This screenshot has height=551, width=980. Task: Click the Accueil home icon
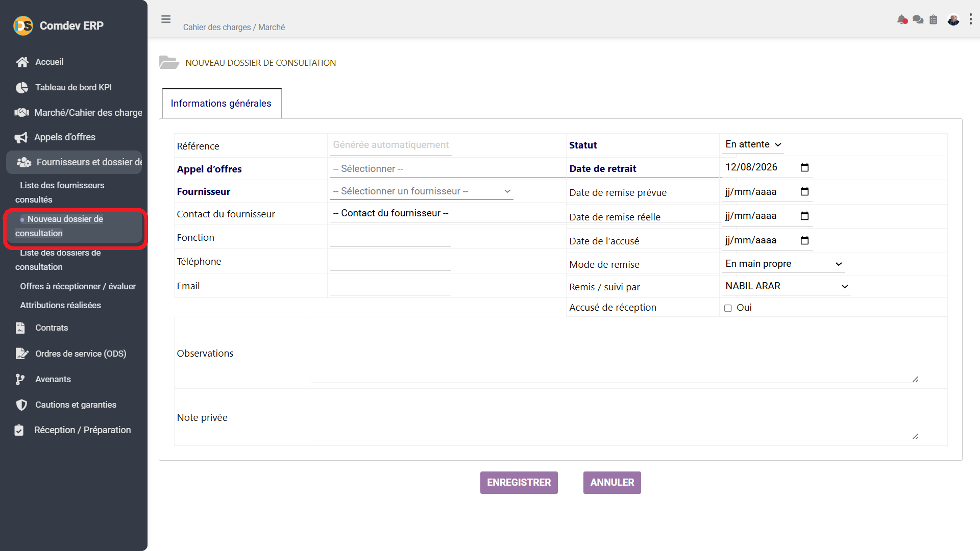click(22, 62)
